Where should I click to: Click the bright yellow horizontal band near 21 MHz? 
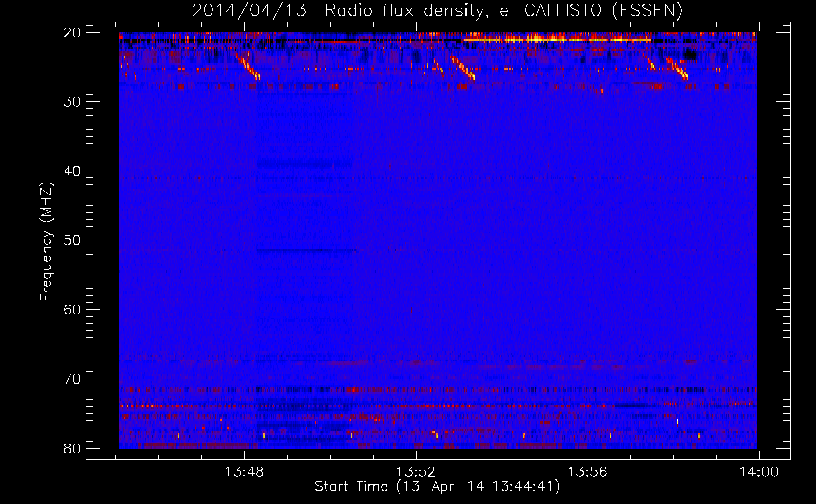(557, 39)
